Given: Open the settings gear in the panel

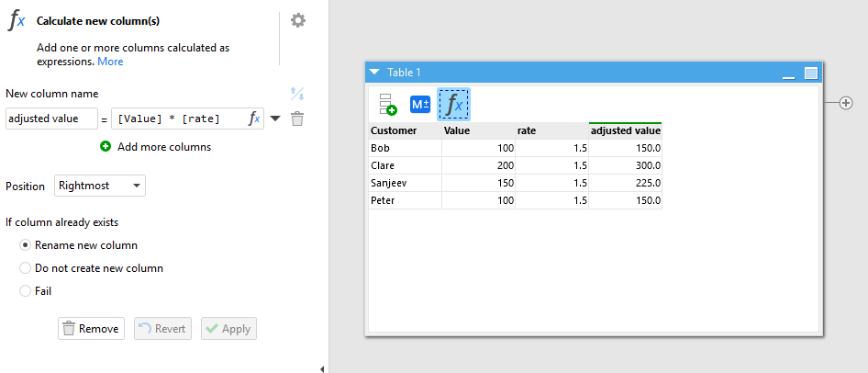Looking at the screenshot, I should [298, 21].
